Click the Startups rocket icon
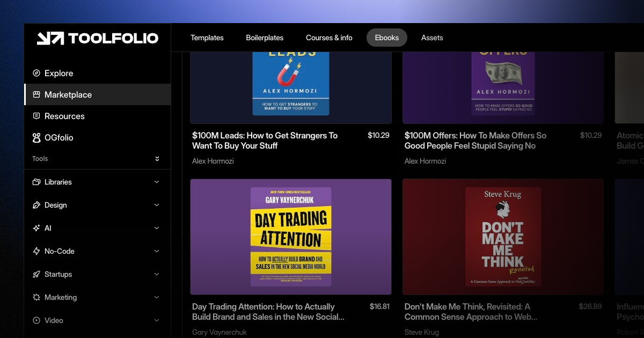Image resolution: width=644 pixels, height=338 pixels. [x=36, y=274]
